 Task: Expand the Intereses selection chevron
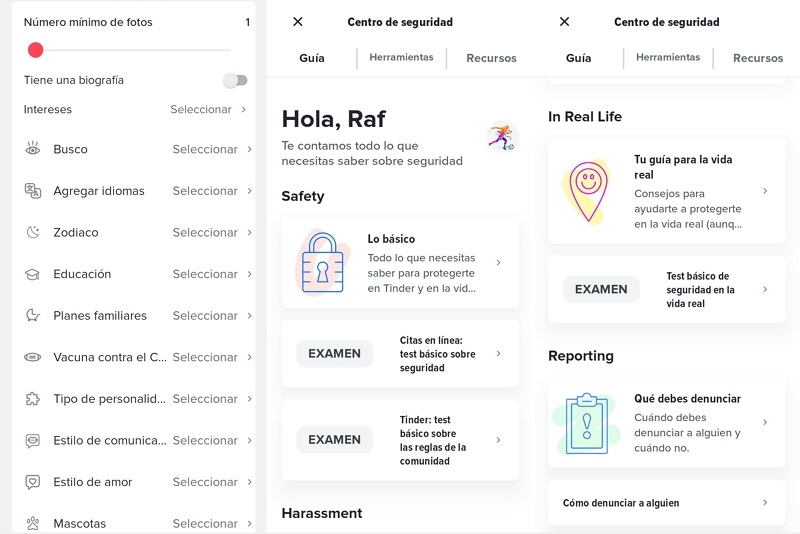coord(244,110)
